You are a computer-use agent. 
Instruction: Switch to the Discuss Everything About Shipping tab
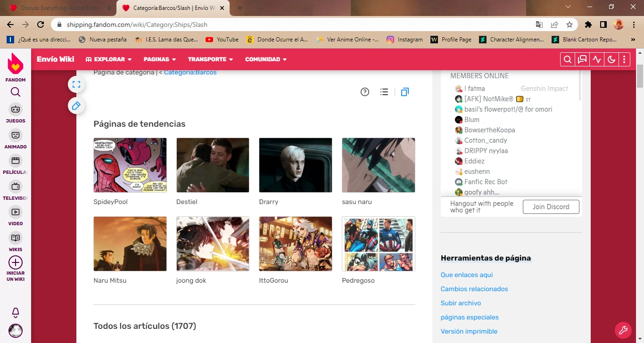[57, 8]
